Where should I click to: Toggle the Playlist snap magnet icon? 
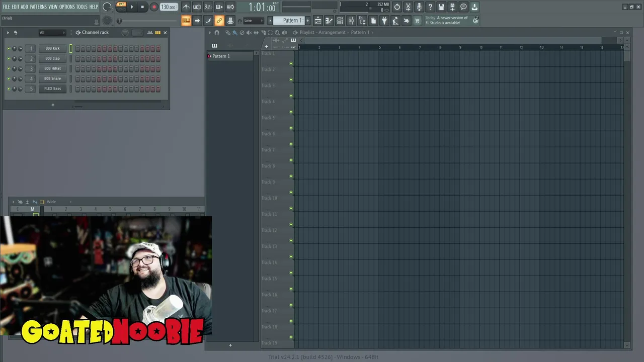coord(217,33)
